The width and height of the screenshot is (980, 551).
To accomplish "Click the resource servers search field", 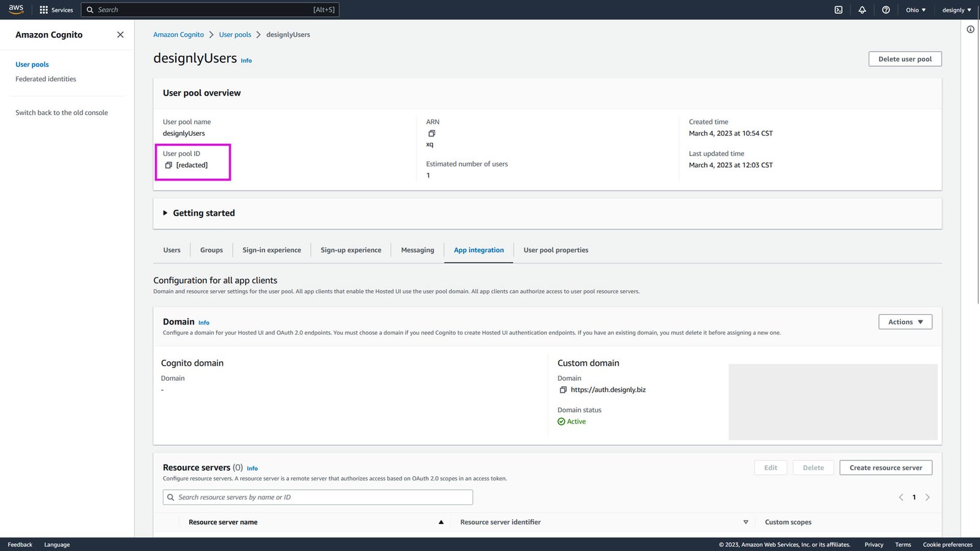I will point(317,497).
